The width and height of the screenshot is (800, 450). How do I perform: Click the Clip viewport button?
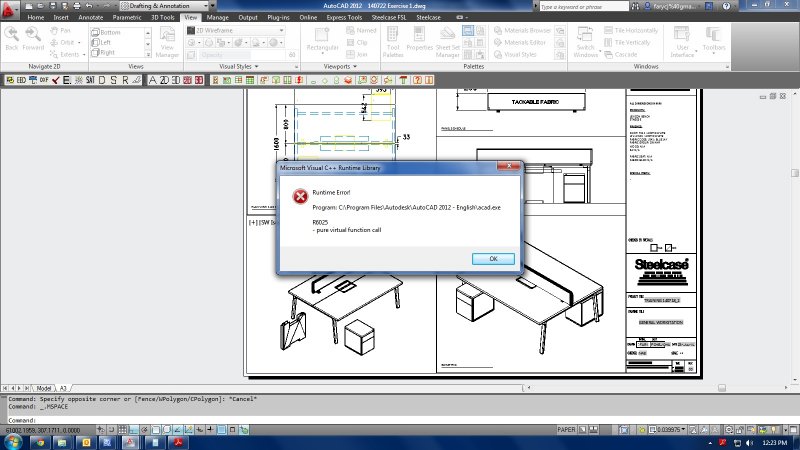(x=357, y=42)
